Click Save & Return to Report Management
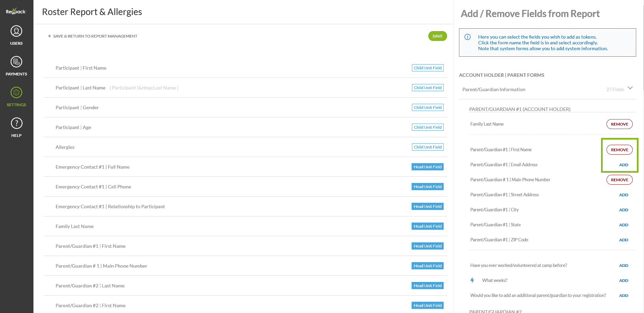The width and height of the screenshot is (644, 313). coord(95,36)
